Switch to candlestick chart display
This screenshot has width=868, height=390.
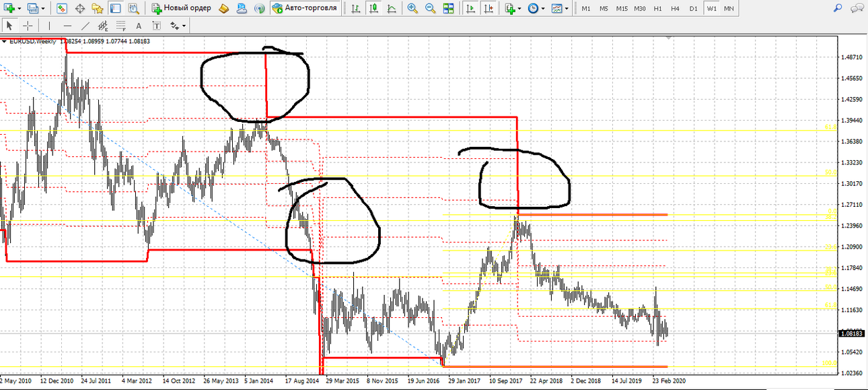373,8
